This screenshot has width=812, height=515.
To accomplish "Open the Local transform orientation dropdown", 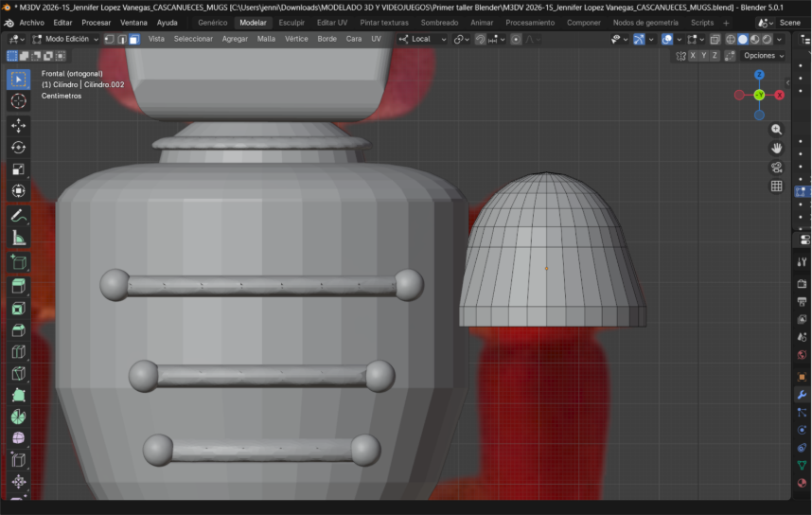I will 420,39.
